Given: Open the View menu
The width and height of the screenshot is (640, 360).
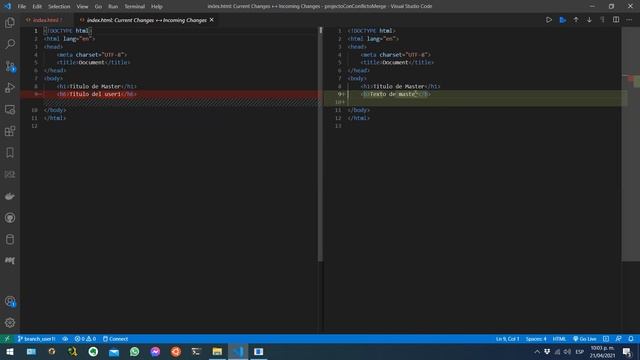Looking at the screenshot, I should coord(82,7).
